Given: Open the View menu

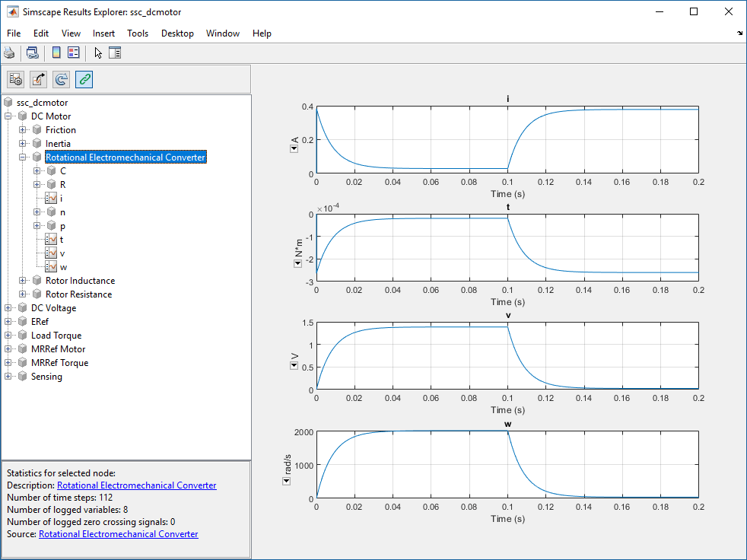Looking at the screenshot, I should [x=71, y=33].
